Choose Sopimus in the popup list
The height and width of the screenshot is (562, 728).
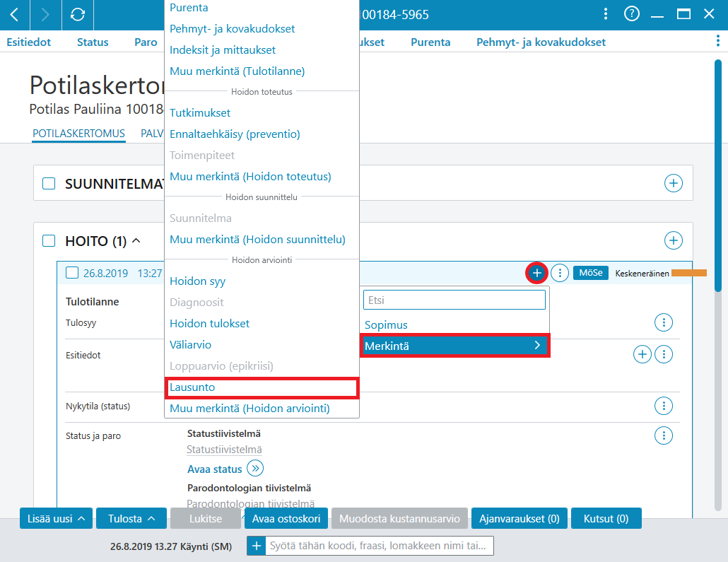coord(387,324)
